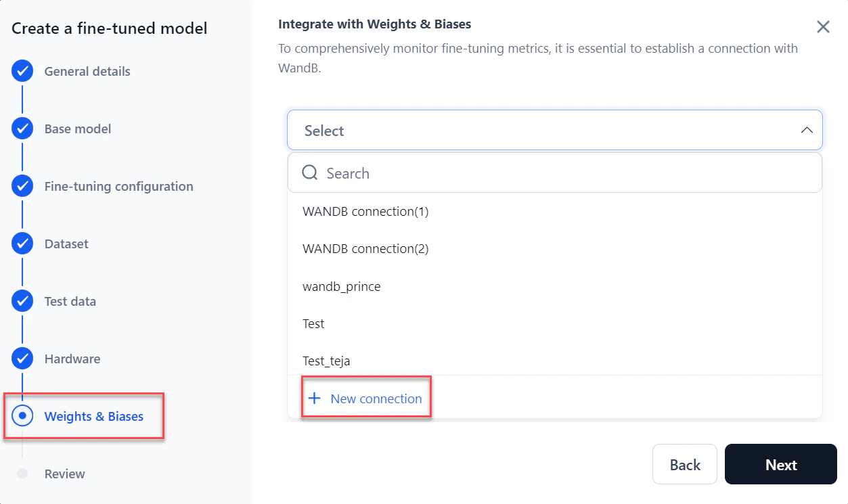Click the dropdown chevron arrow
The width and height of the screenshot is (848, 504).
pos(807,130)
